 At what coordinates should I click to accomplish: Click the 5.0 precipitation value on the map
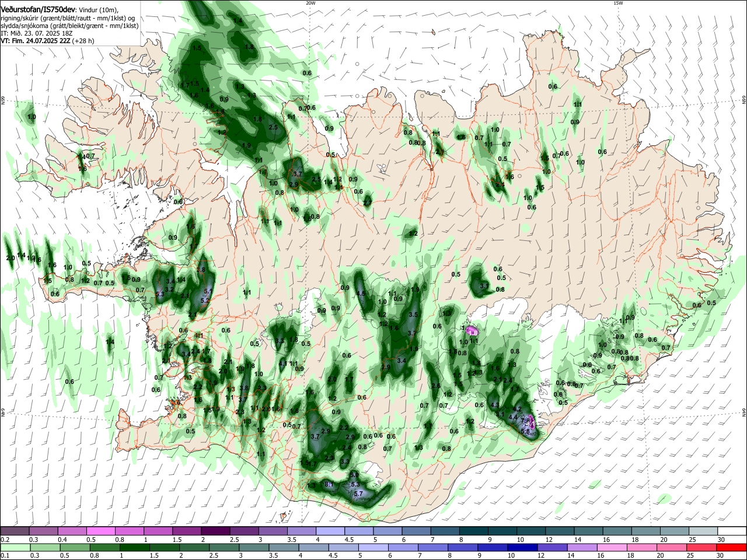point(354,475)
